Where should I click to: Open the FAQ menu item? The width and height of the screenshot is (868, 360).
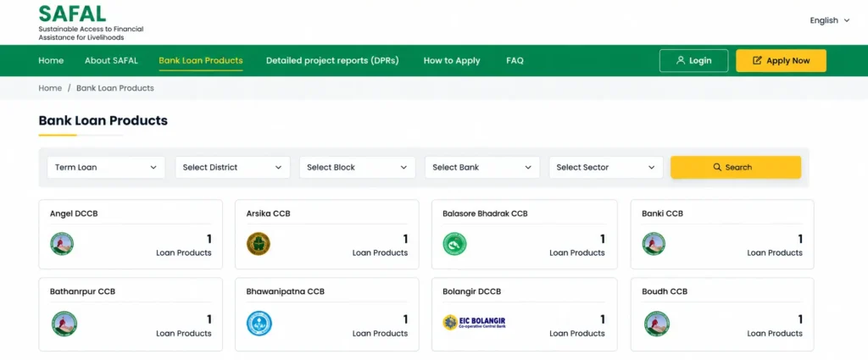515,61
